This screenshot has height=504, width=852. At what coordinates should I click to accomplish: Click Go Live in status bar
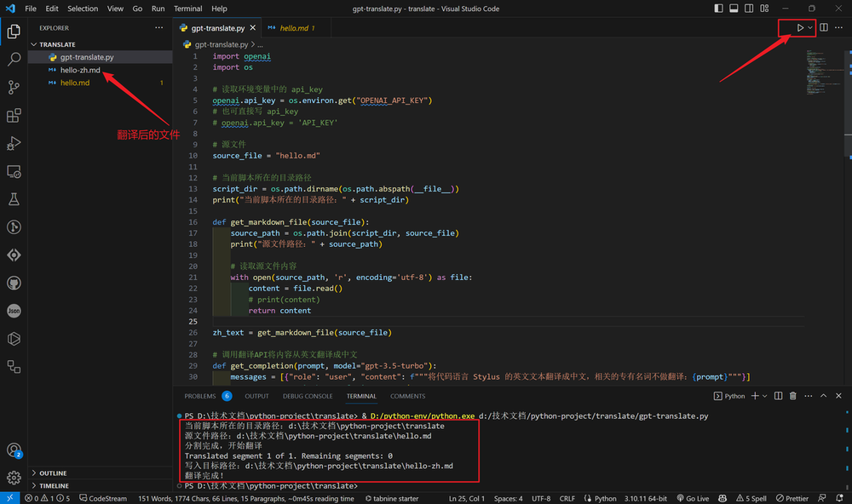click(x=692, y=498)
